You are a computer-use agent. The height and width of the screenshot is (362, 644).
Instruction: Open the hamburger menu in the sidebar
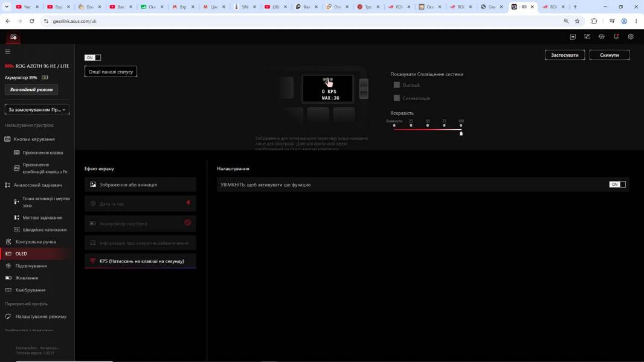(7, 52)
